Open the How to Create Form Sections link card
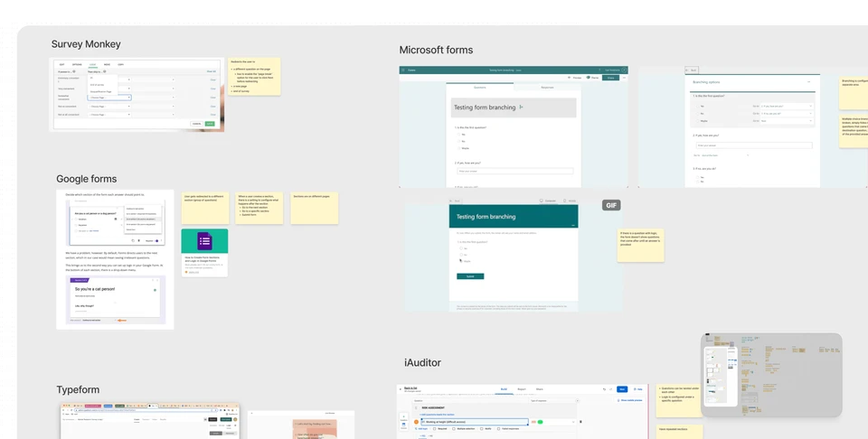 [x=204, y=253]
